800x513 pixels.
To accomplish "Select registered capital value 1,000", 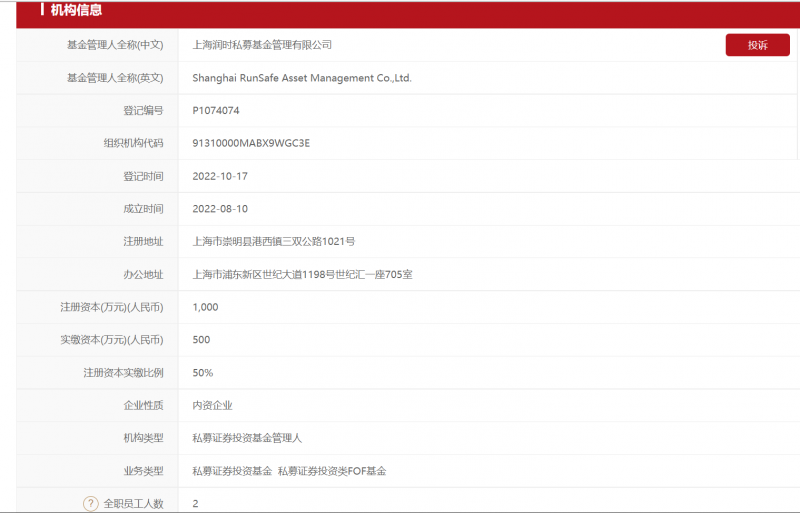I will click(x=205, y=307).
